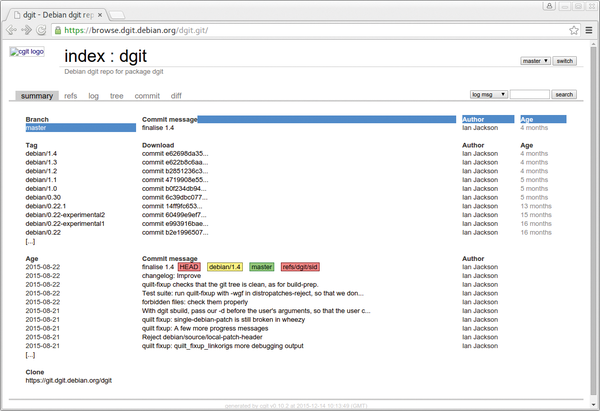Open the dgit link in header

133,56
